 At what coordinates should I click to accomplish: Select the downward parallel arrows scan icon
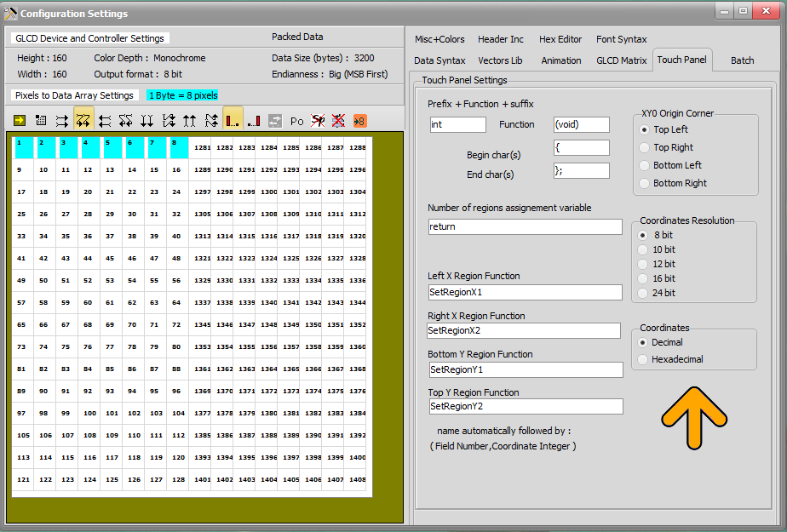pos(147,120)
